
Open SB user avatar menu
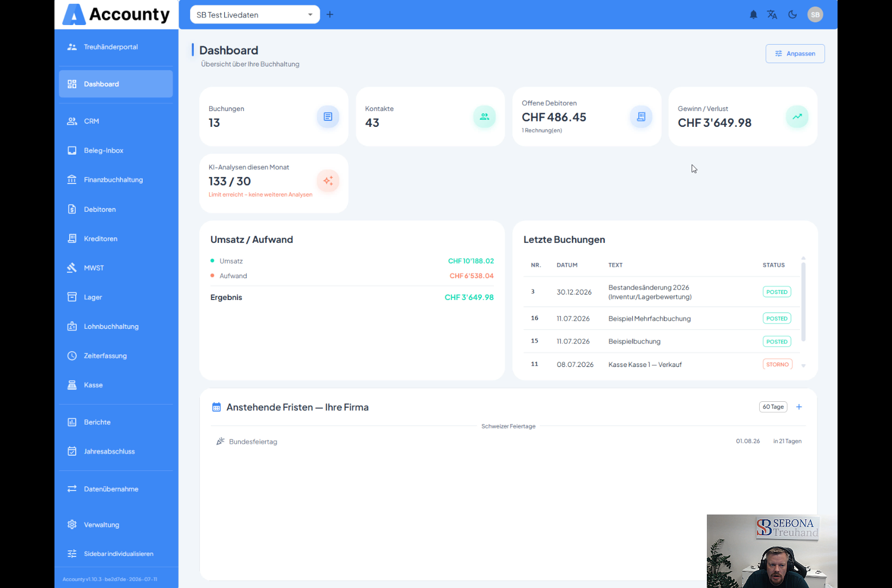pos(815,15)
